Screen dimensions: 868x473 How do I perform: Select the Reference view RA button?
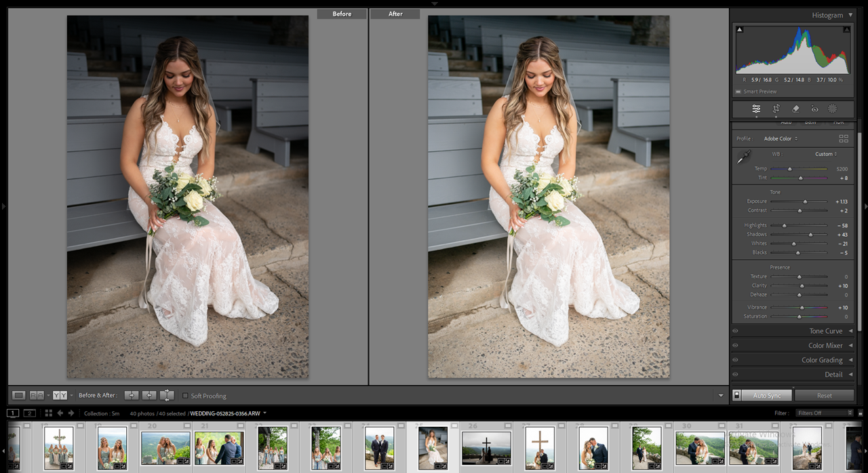37,396
